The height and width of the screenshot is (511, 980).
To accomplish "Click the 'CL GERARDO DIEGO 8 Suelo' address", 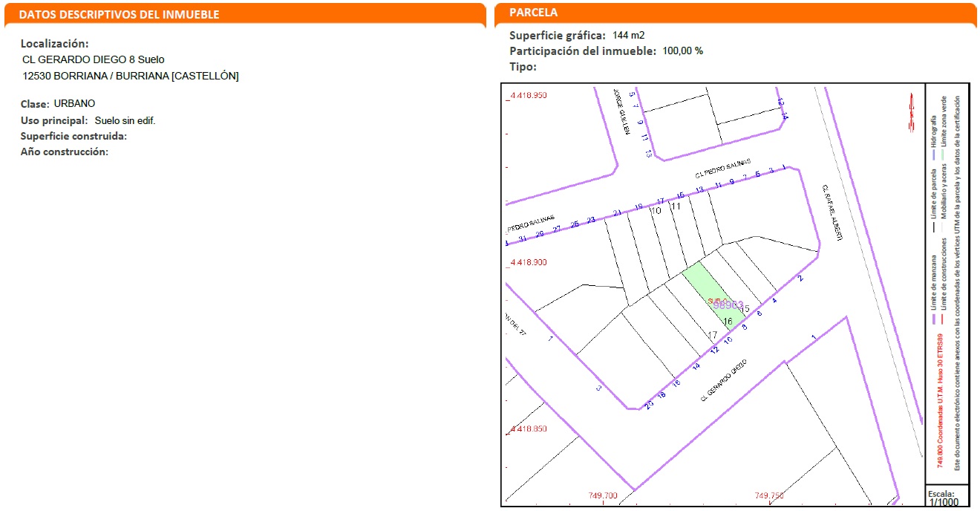I will pos(94,59).
